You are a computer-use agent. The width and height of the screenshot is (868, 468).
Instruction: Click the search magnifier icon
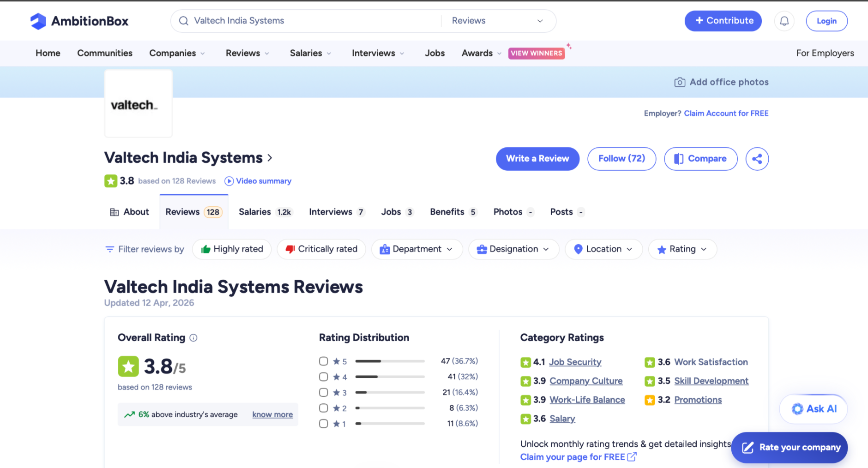(184, 21)
